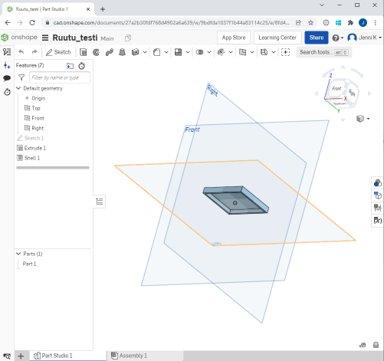The image size is (384, 361).
Task: Open the Fillet tool dropdown arrow
Action: click(x=166, y=52)
